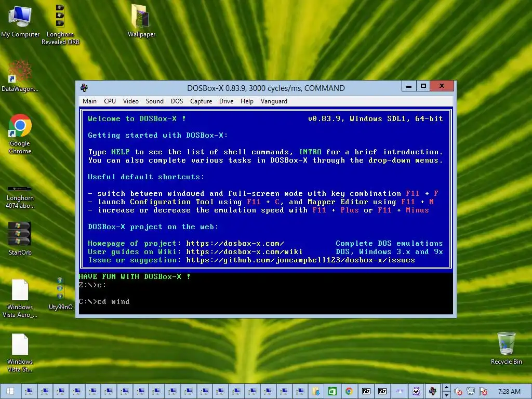Switch to Chrome from the taskbar
This screenshot has height=399, width=532.
(x=349, y=391)
